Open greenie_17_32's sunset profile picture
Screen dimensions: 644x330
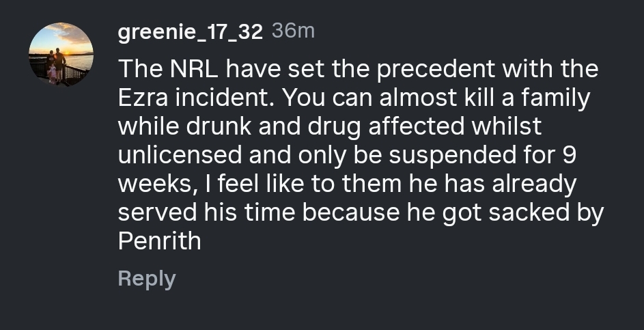click(61, 54)
